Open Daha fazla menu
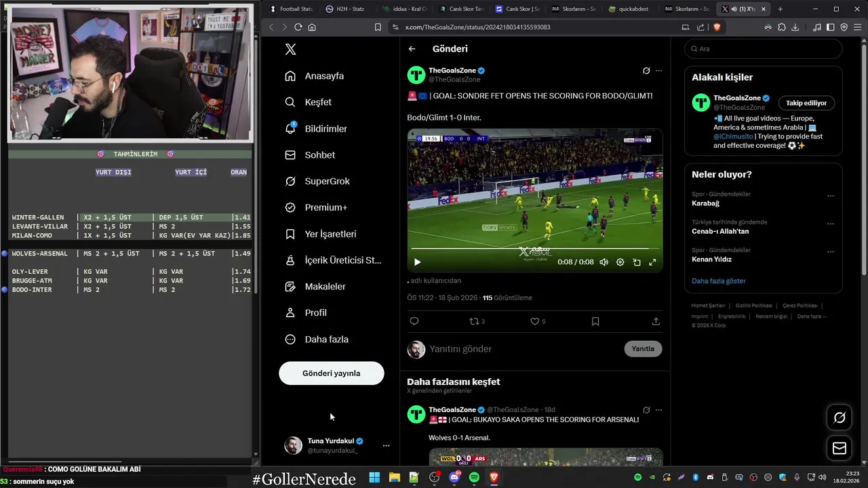The width and height of the screenshot is (868, 488). [x=317, y=339]
